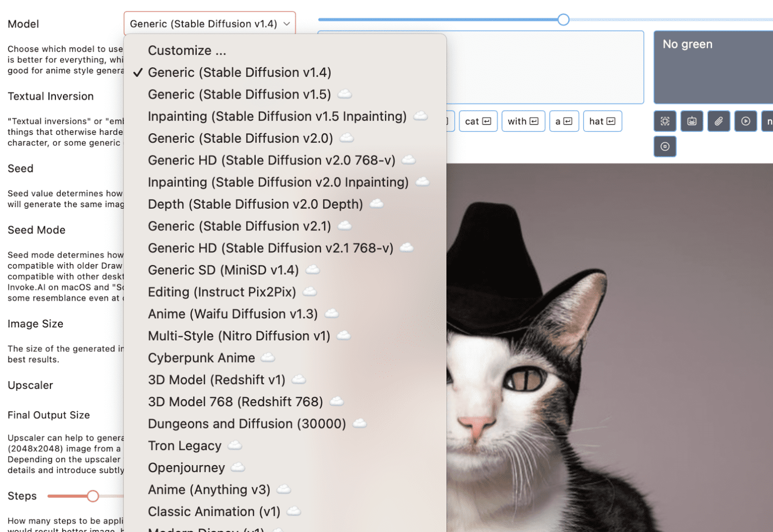The width and height of the screenshot is (773, 532).
Task: Click the checkmark beside Generic (Stable Diffusion v1.4)
Action: tap(137, 72)
